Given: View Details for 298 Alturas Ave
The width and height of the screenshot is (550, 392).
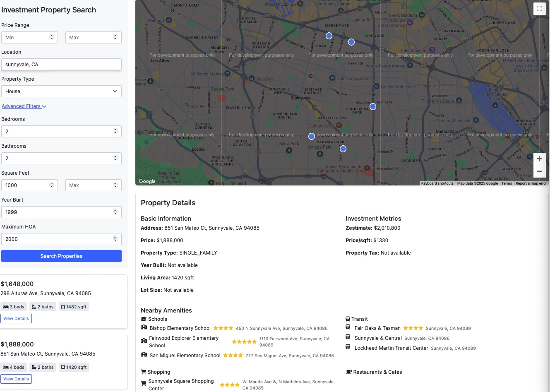Looking at the screenshot, I should [16, 319].
